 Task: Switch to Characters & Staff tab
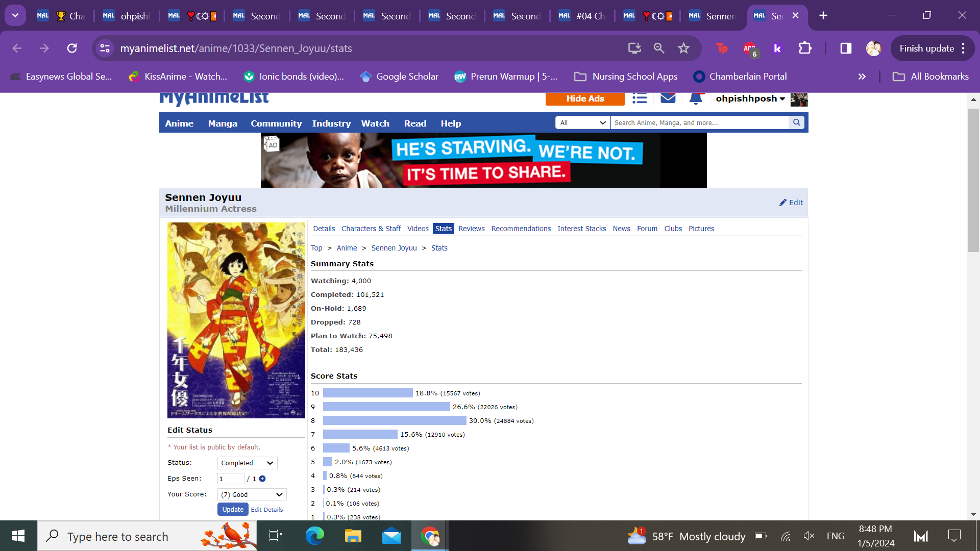pos(371,229)
